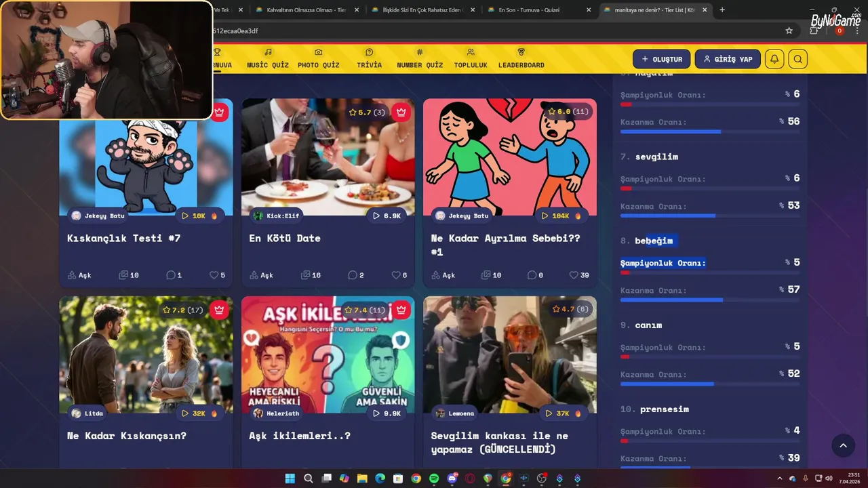Viewport: 868px width, 488px height.
Task: Open 'Sevgilim kankası ile ne yapamaz' title
Action: 500,442
